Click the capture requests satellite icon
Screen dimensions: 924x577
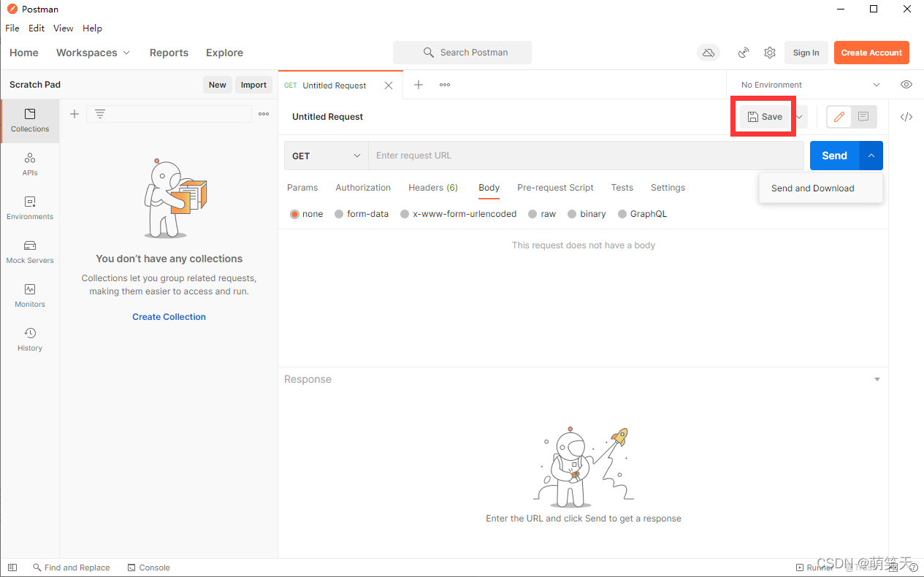(744, 53)
